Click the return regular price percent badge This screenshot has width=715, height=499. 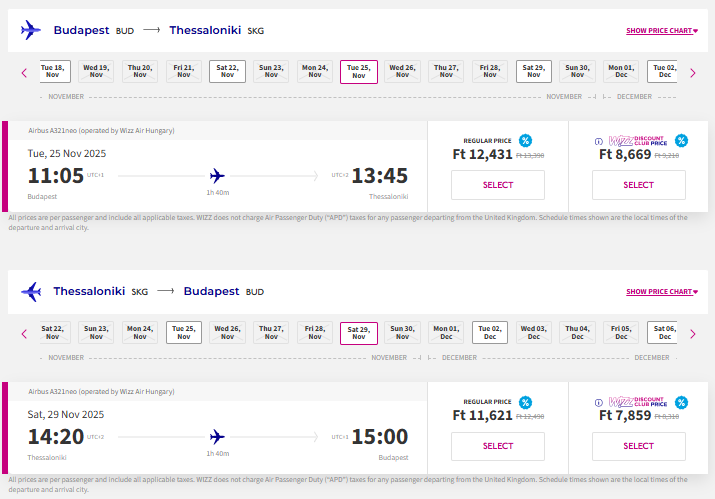coord(525,401)
